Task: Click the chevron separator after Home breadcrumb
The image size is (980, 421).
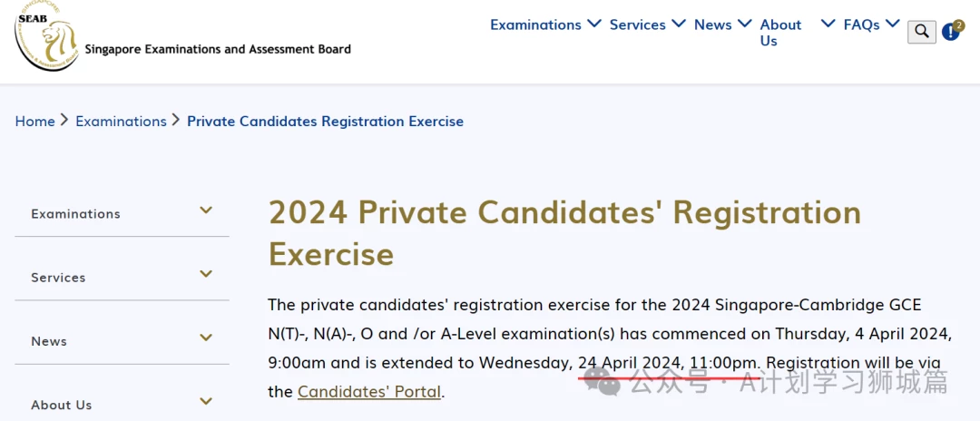Action: tap(65, 121)
